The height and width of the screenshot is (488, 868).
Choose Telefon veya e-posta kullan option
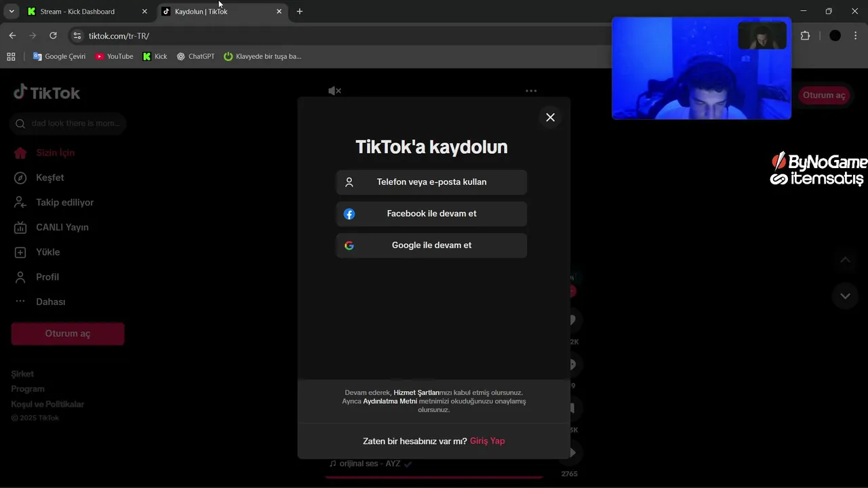(431, 182)
